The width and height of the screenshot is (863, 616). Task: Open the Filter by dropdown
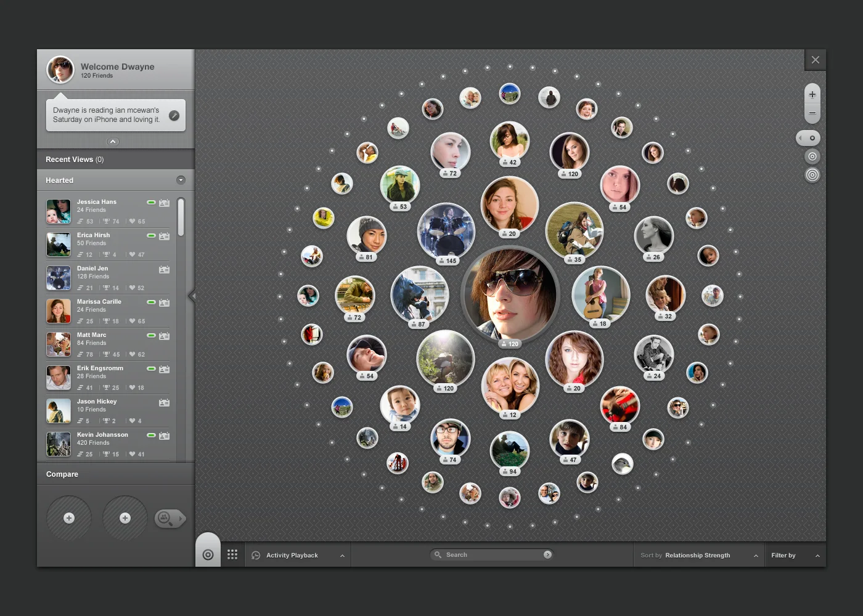point(795,555)
